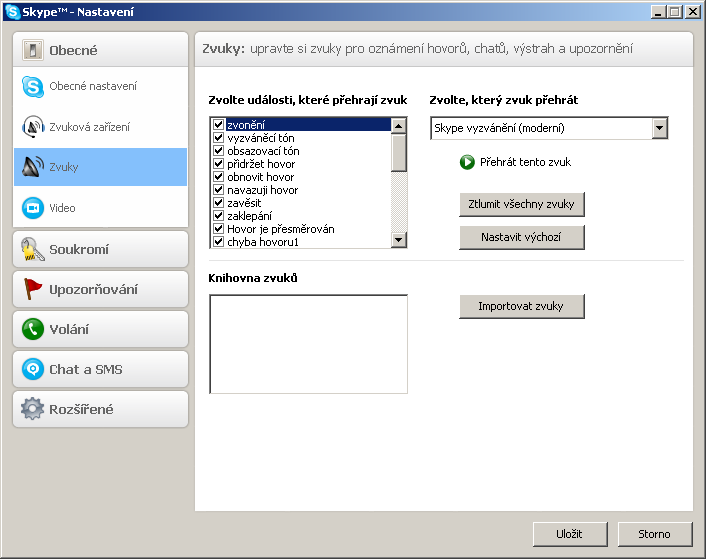This screenshot has width=706, height=559.
Task: Click the Skype icon beside Obecné nastavení
Action: click(x=33, y=86)
